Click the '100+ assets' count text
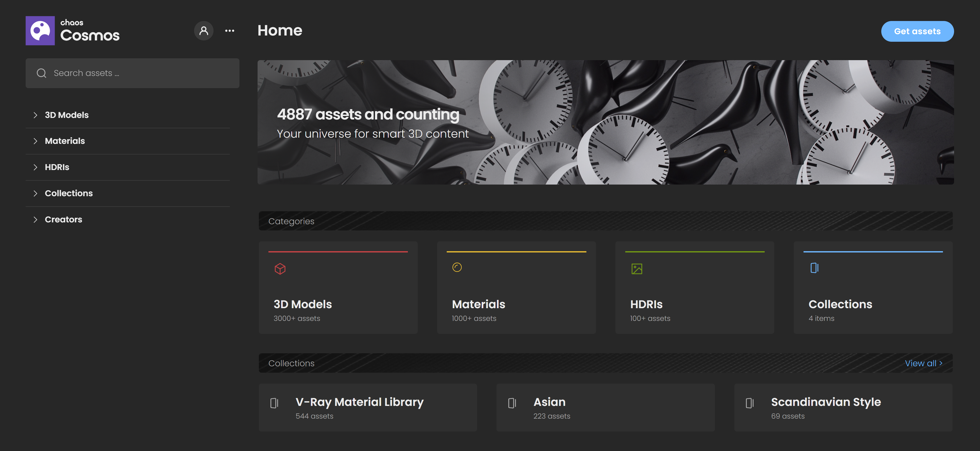Screen dimensions: 980x451 pos(650,319)
